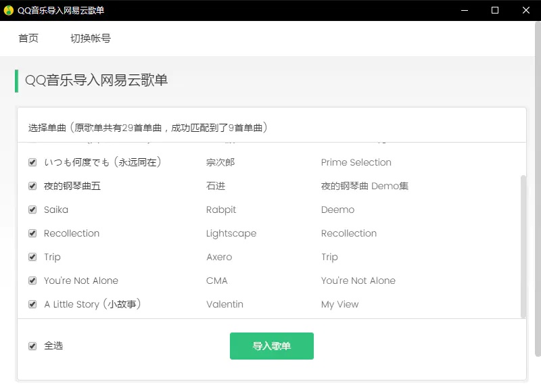Click the album Prime Selection
Image resolution: width=541 pixels, height=392 pixels.
coord(356,162)
